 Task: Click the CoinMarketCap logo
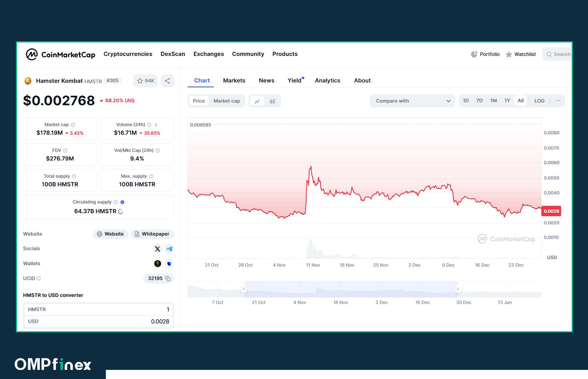pos(61,55)
